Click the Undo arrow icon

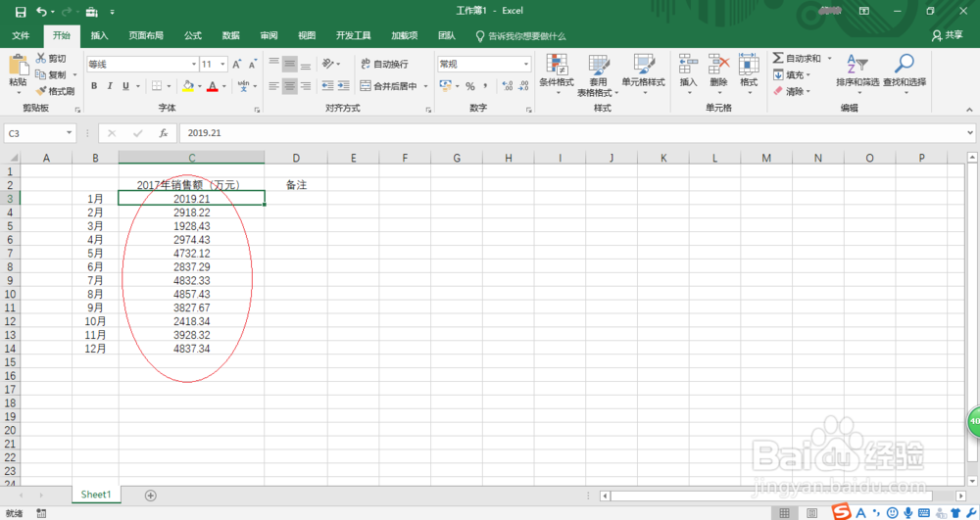coord(41,12)
